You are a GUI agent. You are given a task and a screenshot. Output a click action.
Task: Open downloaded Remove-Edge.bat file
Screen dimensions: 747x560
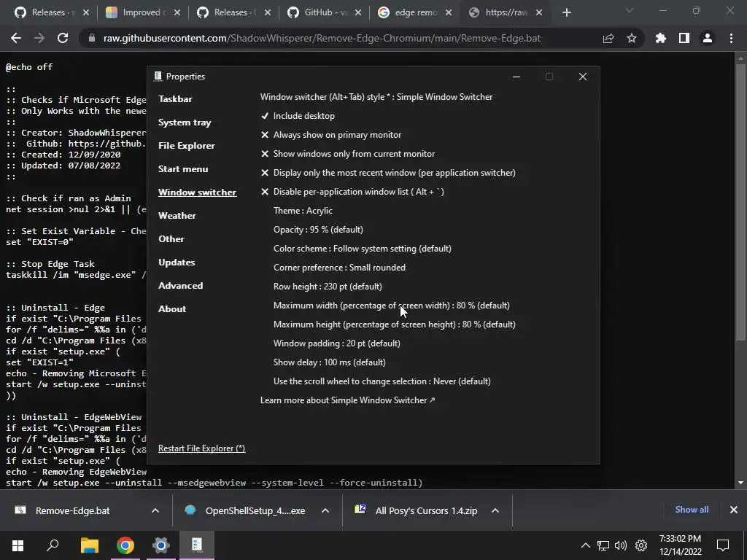pos(72,510)
